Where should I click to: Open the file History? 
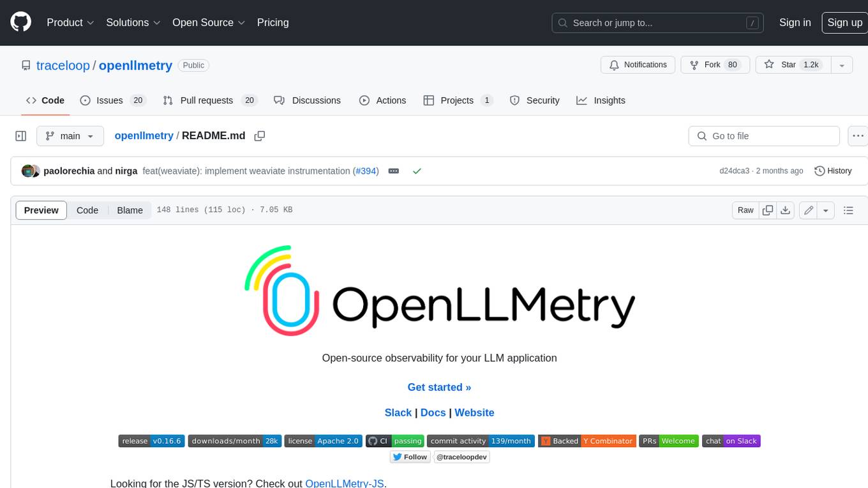point(833,171)
